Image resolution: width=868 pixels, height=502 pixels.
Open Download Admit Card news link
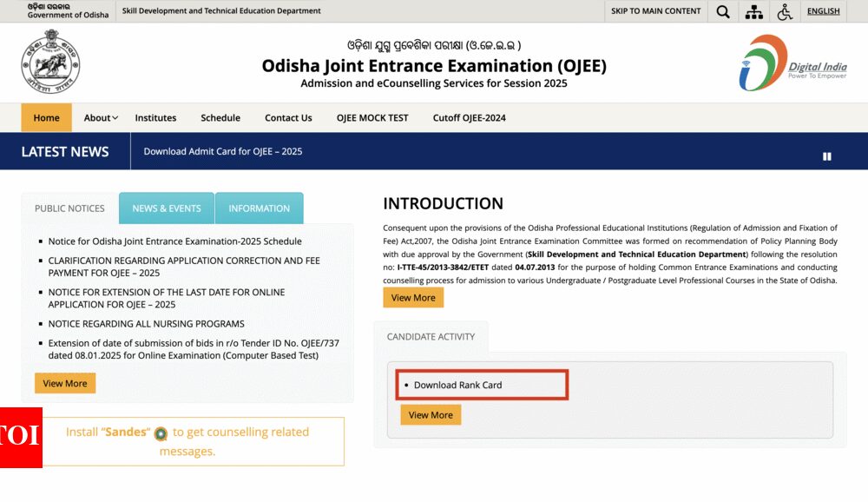[223, 151]
